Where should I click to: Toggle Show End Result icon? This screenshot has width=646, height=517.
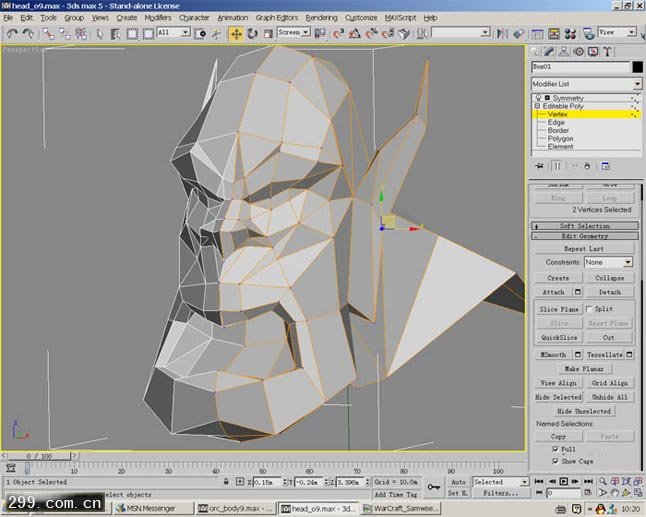pyautogui.click(x=557, y=166)
